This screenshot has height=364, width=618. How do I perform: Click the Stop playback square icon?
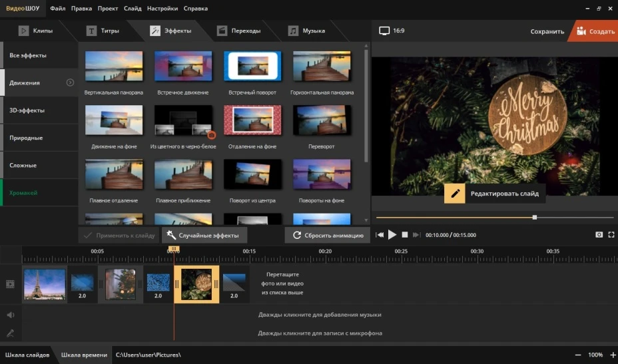click(404, 235)
